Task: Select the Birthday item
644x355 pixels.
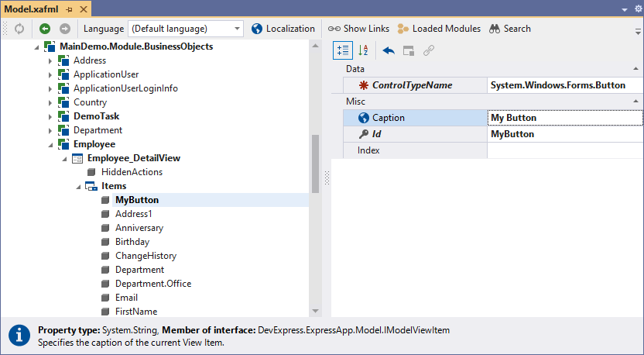Action: coord(132,242)
